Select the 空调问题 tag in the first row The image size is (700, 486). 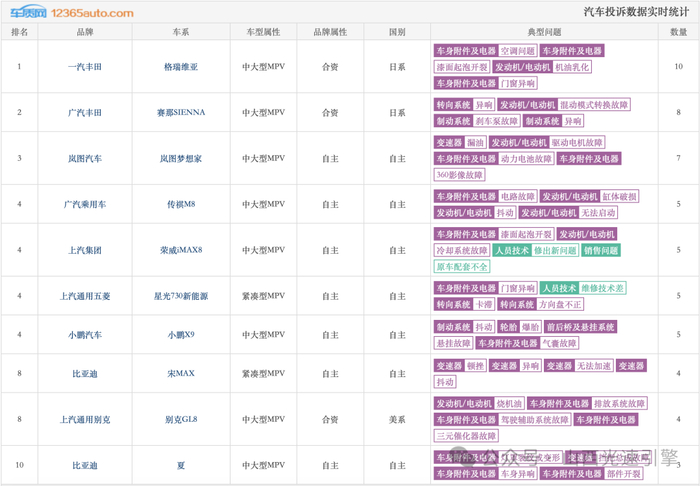pyautogui.click(x=518, y=51)
